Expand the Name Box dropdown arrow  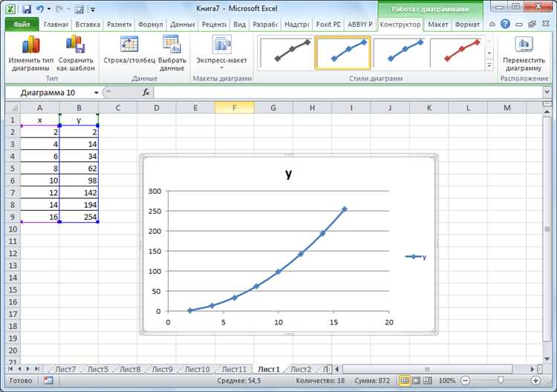[x=96, y=93]
